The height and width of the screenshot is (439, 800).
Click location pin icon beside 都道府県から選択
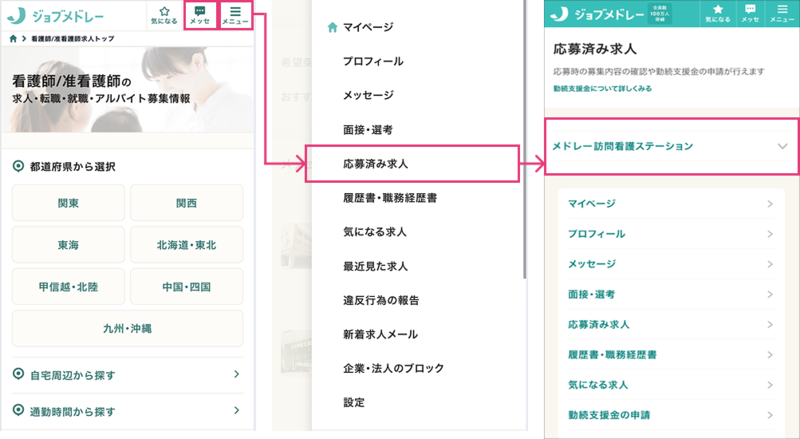point(18,166)
